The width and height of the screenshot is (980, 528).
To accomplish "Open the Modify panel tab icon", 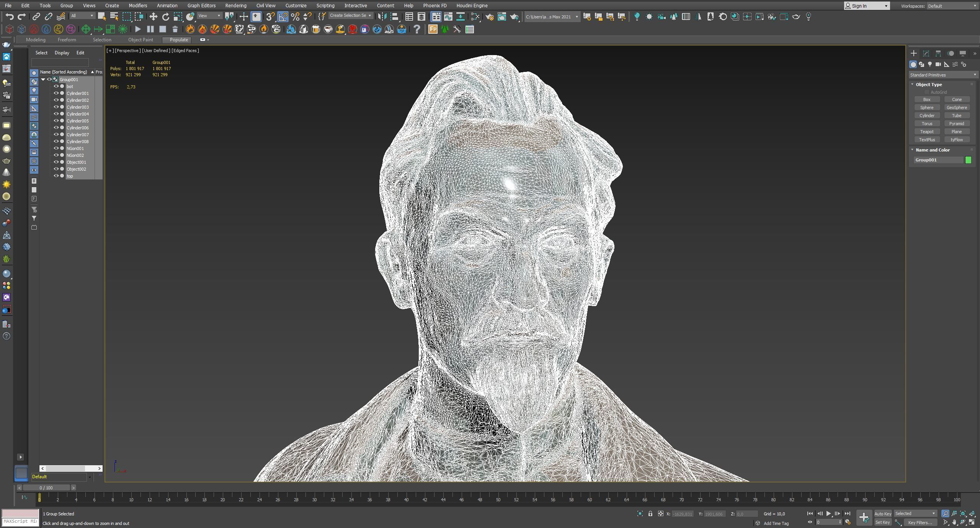I will [926, 54].
